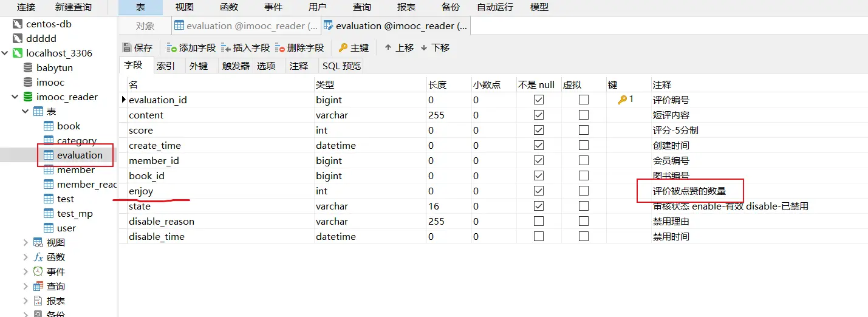The width and height of the screenshot is (868, 317).
Task: Click the Primary Key (主键) key icon
Action: (x=343, y=47)
